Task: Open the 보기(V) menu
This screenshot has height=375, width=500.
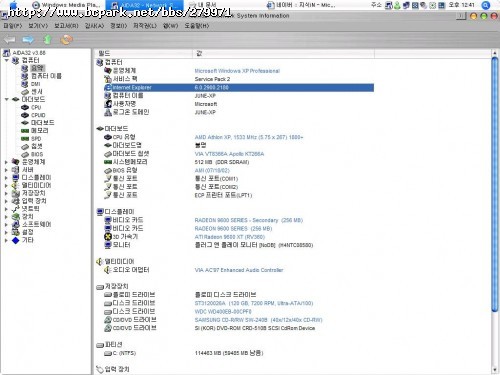Action: [38, 26]
